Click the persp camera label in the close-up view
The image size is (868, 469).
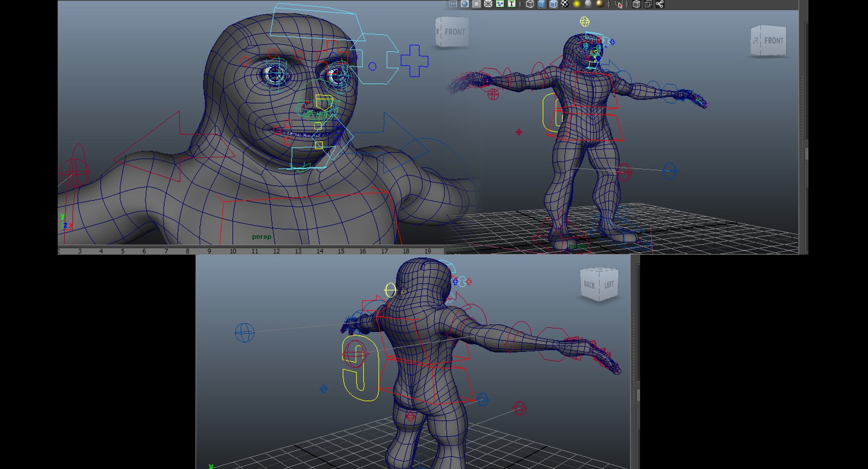click(x=261, y=237)
